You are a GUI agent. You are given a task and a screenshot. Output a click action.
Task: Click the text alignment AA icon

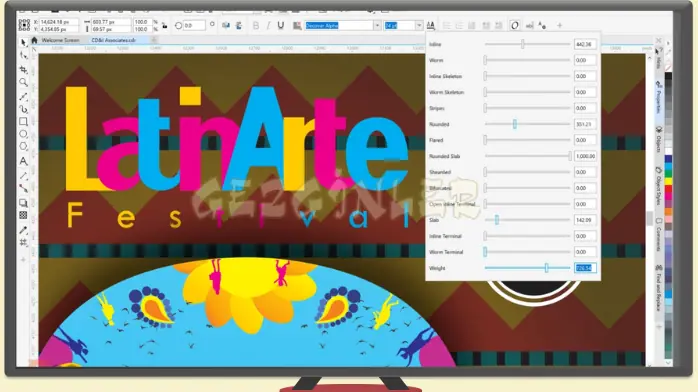pos(430,25)
